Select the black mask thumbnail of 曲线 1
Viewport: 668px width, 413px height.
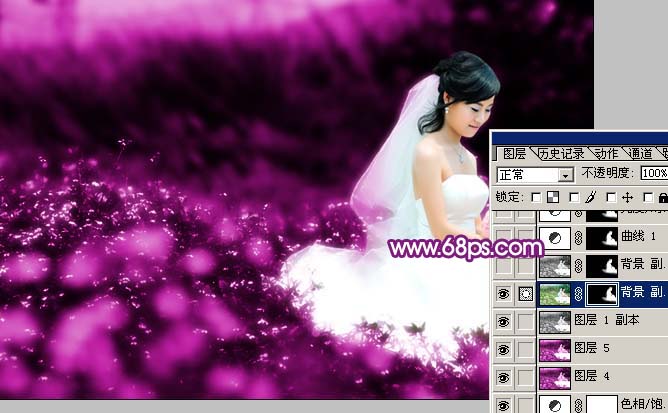(x=600, y=238)
